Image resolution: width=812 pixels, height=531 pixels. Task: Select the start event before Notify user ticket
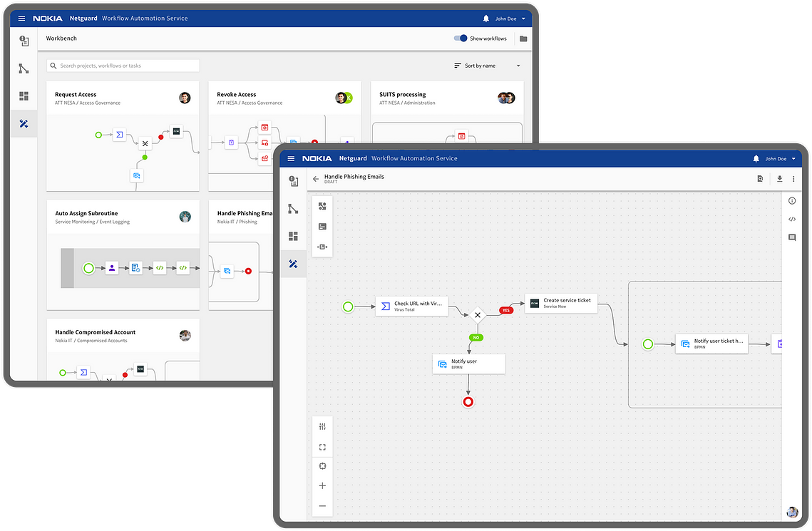click(648, 344)
